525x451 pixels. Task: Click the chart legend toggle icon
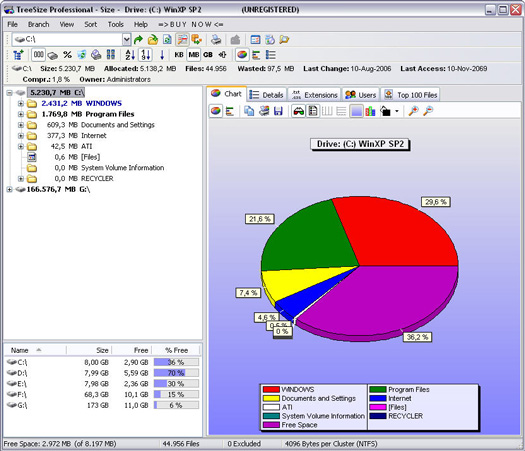[313, 111]
